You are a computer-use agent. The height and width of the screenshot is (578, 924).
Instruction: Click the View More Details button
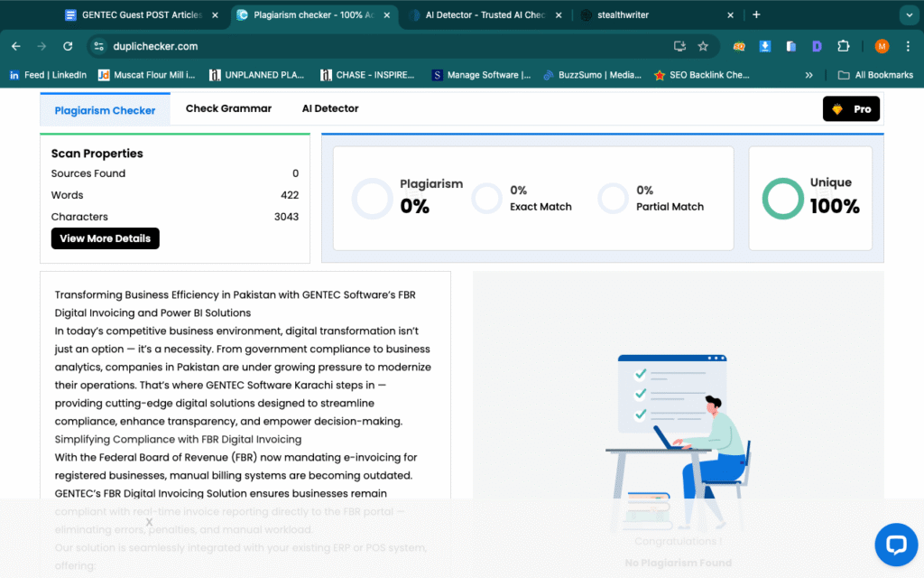coord(105,238)
